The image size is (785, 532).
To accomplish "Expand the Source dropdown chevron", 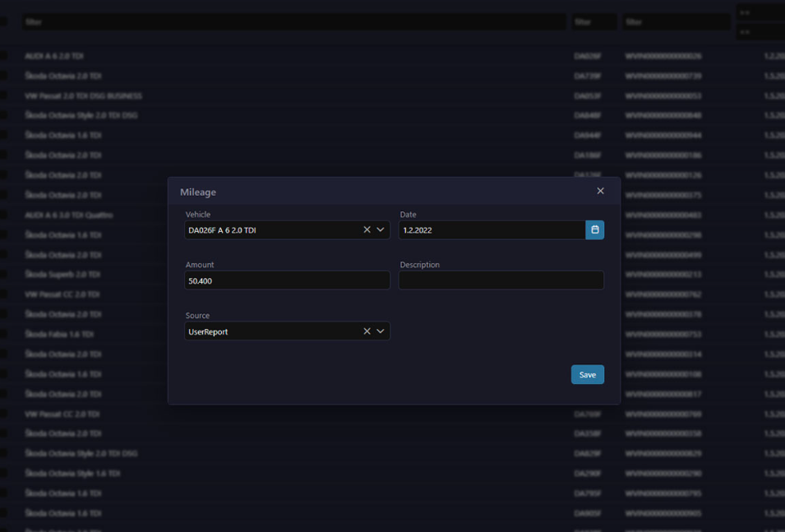I will coord(381,331).
